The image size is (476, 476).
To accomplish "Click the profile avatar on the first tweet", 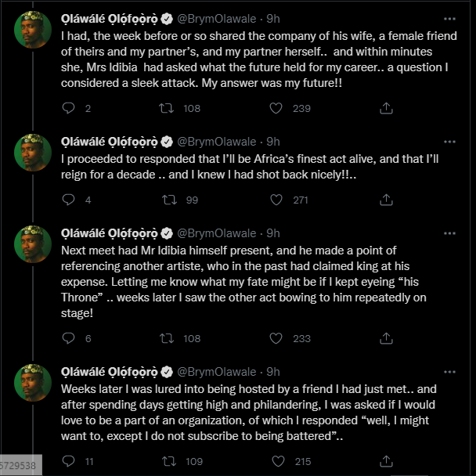I will [x=33, y=29].
